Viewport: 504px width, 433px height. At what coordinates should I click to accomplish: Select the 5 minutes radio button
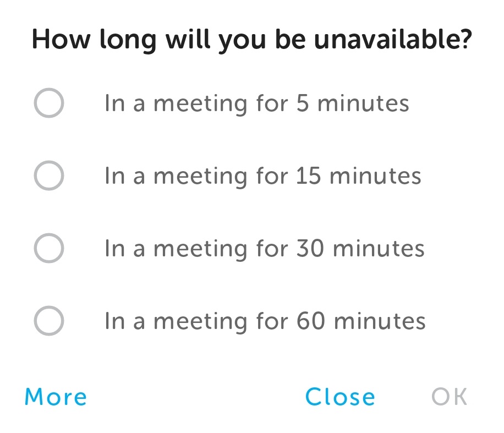[x=49, y=103]
